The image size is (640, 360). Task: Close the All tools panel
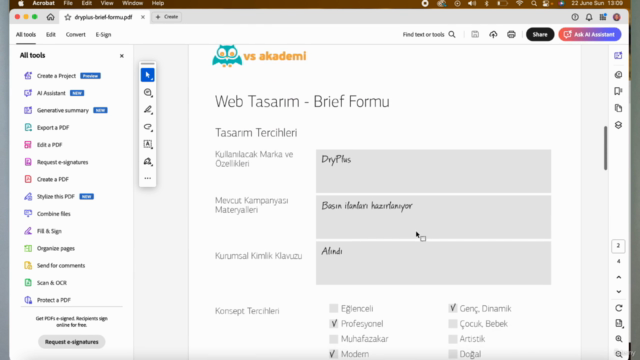122,56
